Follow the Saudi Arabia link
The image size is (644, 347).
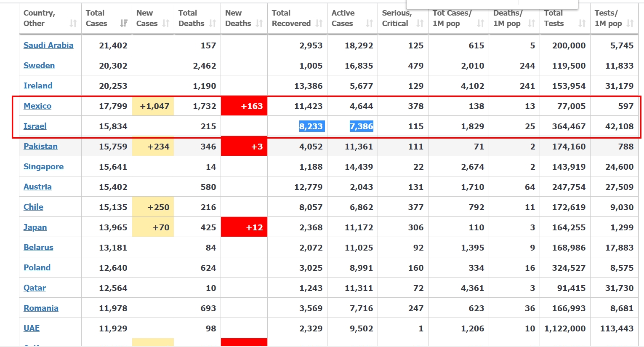[x=48, y=45]
